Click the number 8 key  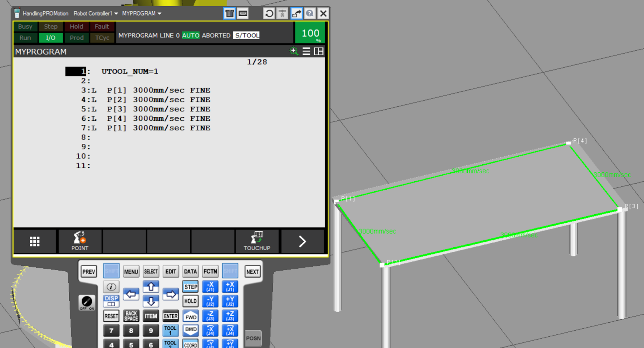[x=131, y=331]
